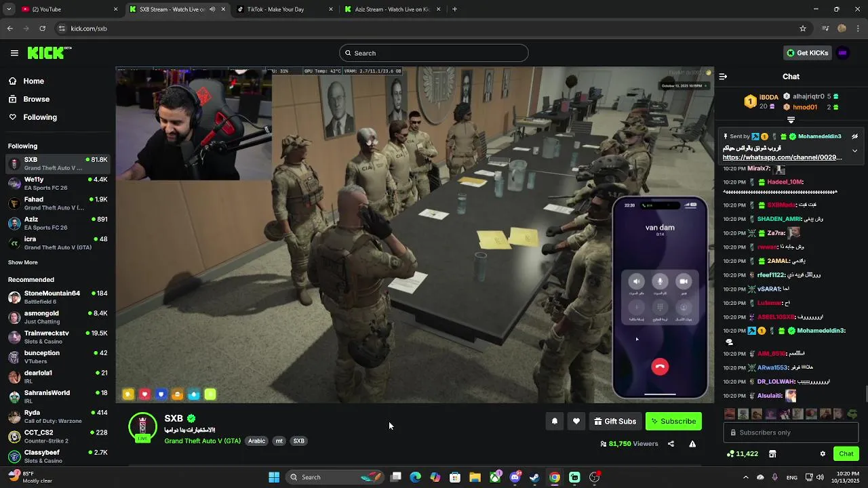Click username Mohamedeldin3 in pinned message
Image resolution: width=868 pixels, height=488 pixels.
click(x=819, y=136)
